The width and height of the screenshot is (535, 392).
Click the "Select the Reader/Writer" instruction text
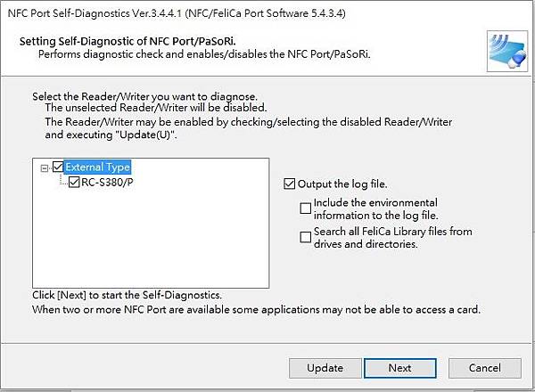(143, 95)
